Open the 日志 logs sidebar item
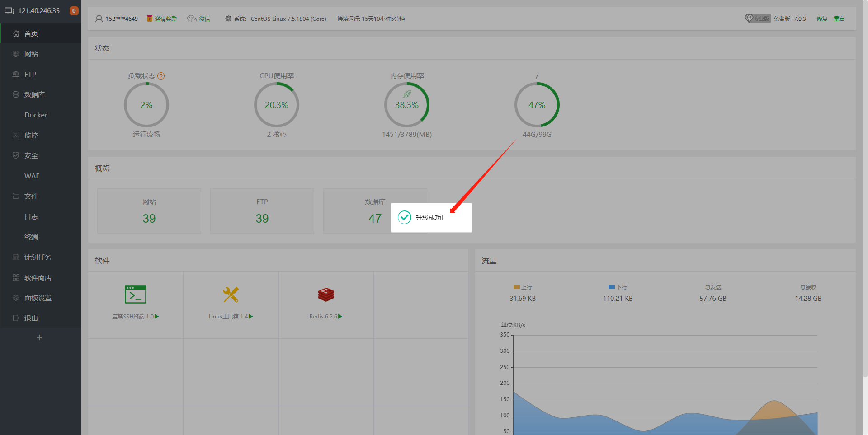 (41, 216)
